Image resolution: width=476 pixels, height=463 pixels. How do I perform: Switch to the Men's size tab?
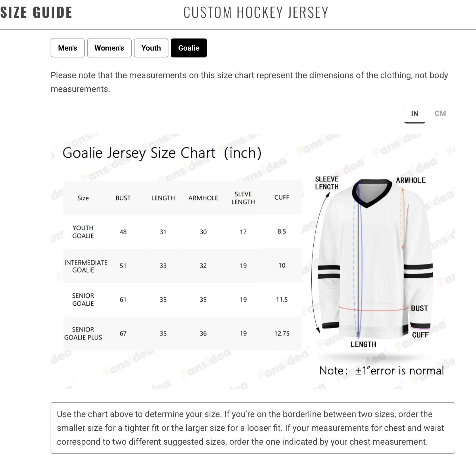[x=68, y=48]
